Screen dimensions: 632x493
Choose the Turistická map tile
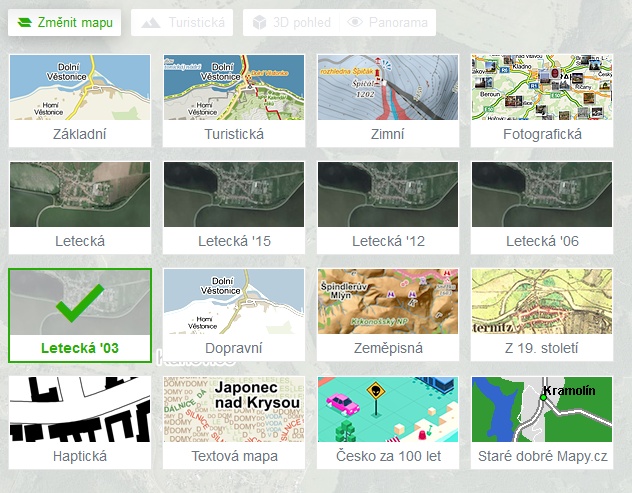tap(234, 100)
